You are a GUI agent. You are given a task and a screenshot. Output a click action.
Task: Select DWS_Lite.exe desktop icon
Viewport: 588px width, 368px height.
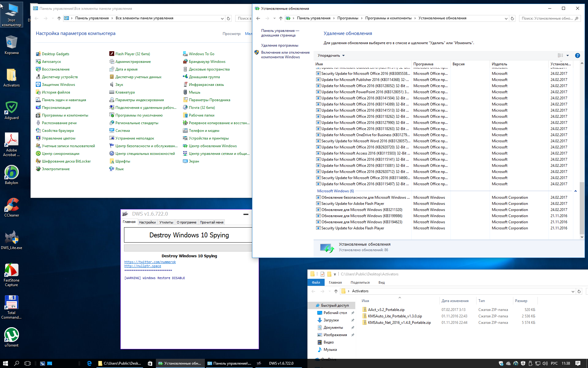pyautogui.click(x=11, y=240)
